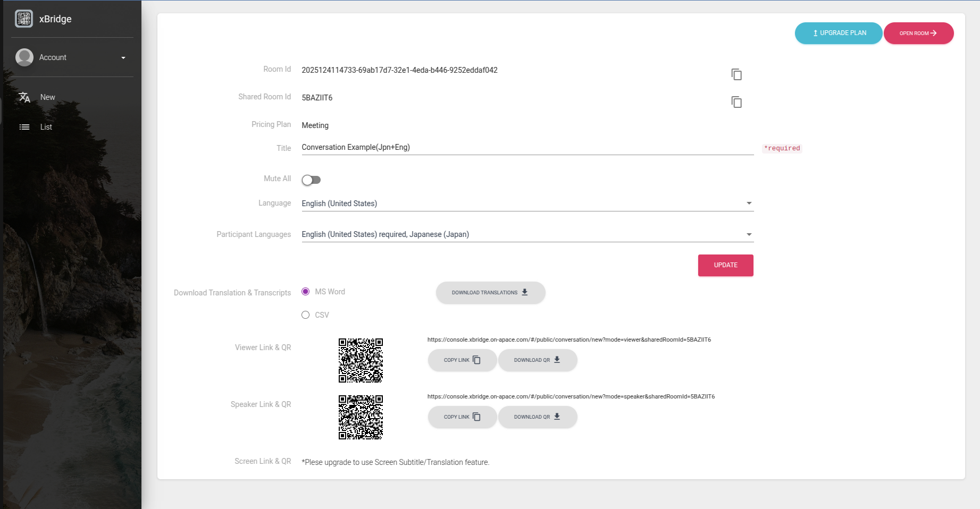
Task: Open the New menu item
Action: 48,97
